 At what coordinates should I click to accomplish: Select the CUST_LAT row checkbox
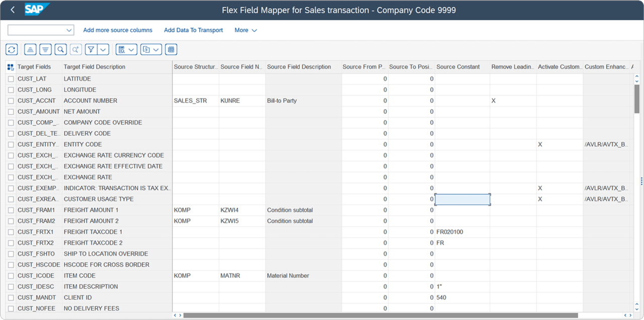click(11, 78)
